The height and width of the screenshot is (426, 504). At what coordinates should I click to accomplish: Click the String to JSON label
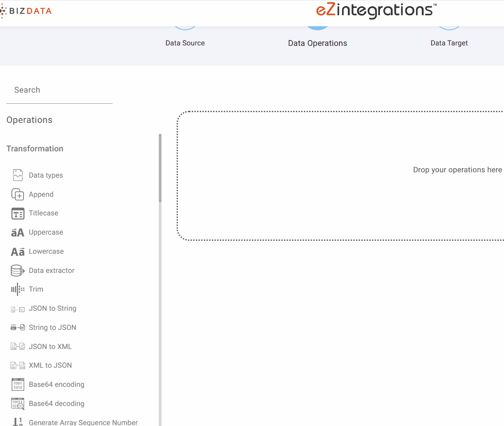[52, 328]
